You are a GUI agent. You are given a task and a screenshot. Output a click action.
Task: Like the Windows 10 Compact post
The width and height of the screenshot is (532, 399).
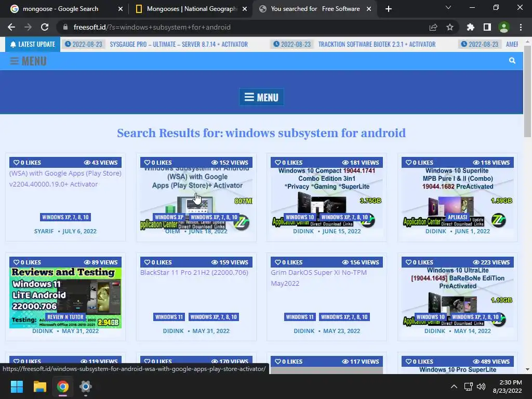[x=288, y=163]
